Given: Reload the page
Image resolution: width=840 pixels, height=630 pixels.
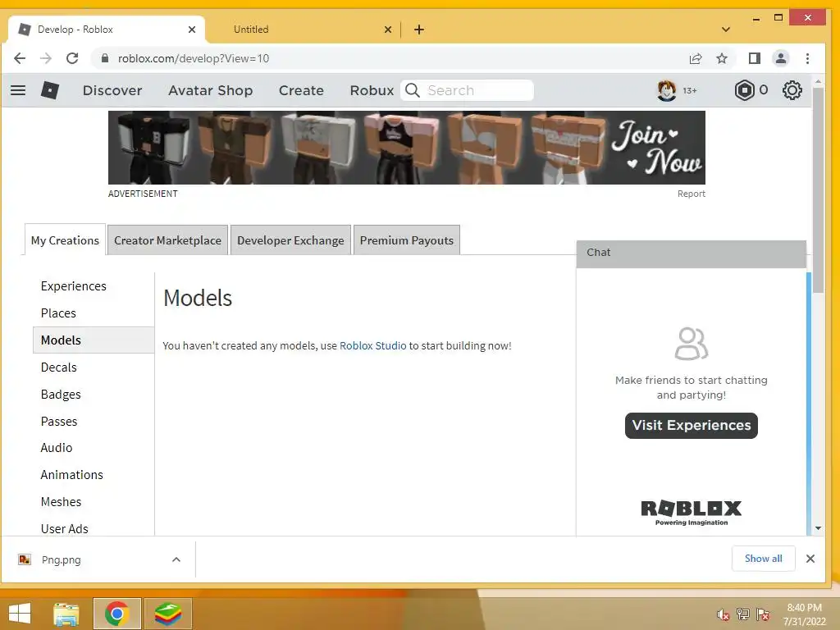Looking at the screenshot, I should [72, 58].
